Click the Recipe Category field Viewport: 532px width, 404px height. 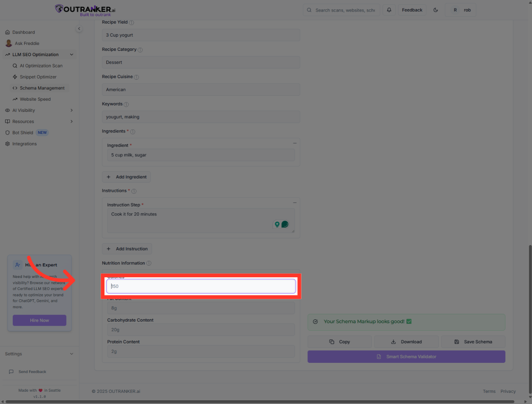click(201, 62)
